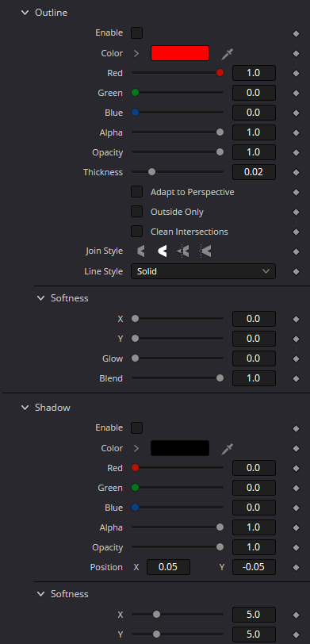Collapse the Shadow Softness section
Screen dimensions: 310x644
pyautogui.click(x=40, y=594)
